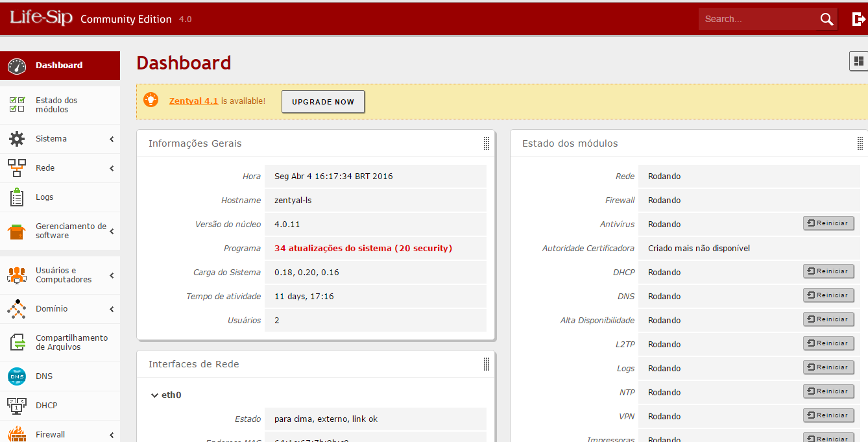Click the Dashboard gauge icon in sidebar
The height and width of the screenshot is (442, 868).
(17, 66)
